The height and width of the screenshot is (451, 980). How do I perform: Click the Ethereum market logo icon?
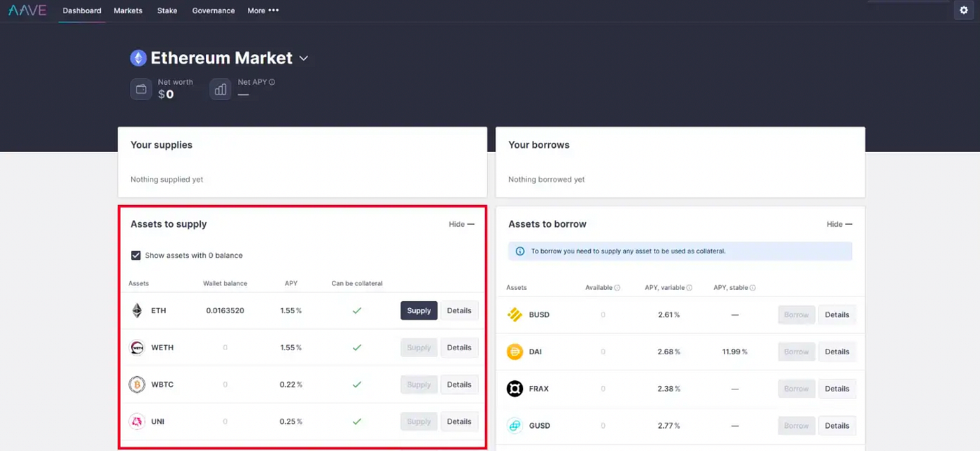tap(139, 58)
